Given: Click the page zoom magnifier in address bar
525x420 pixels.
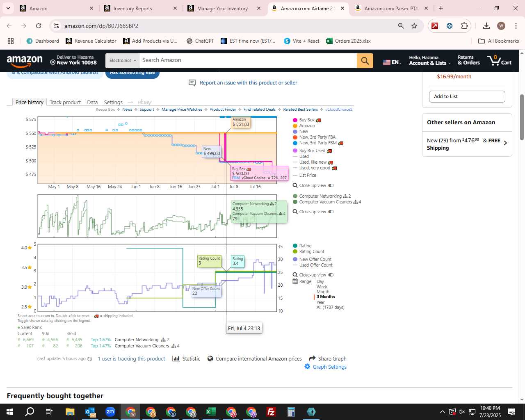Looking at the screenshot, I should click(x=401, y=26).
